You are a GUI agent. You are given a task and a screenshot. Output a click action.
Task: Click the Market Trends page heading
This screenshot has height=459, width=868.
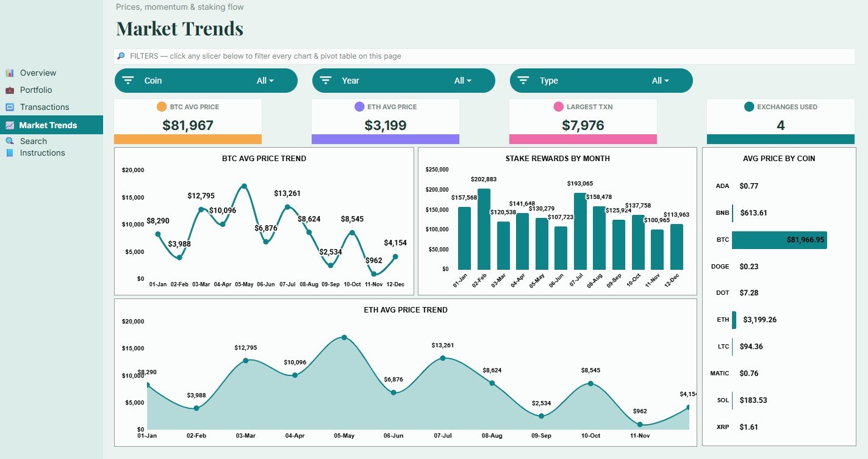point(179,29)
